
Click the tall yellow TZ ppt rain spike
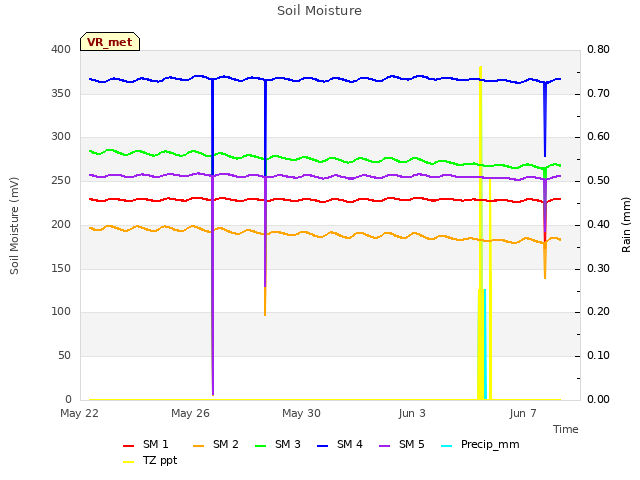pyautogui.click(x=480, y=233)
